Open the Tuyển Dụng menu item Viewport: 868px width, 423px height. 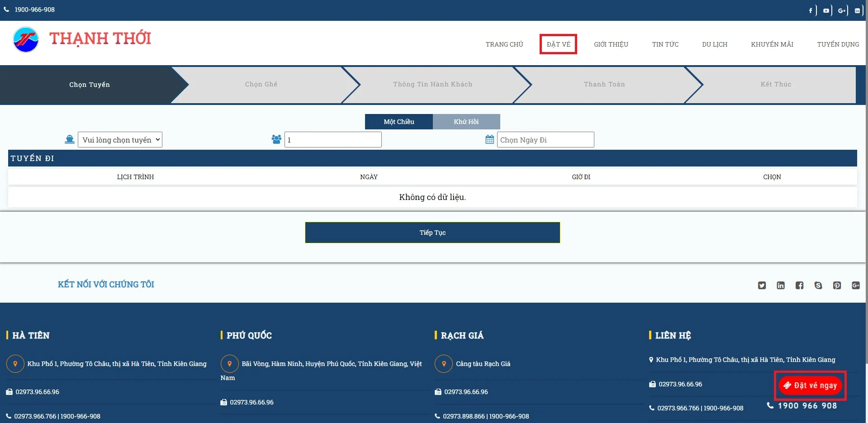(x=838, y=44)
